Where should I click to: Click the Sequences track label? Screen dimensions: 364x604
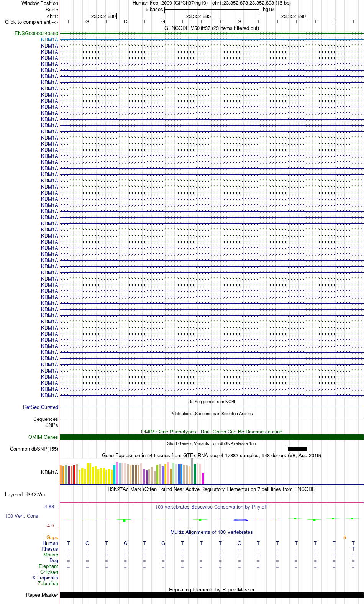(46, 419)
